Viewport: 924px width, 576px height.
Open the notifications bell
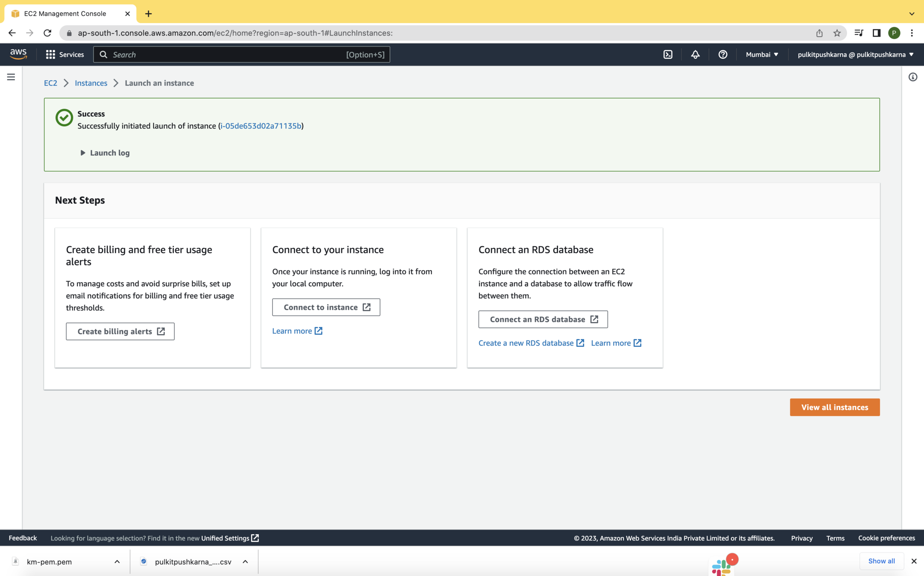[x=695, y=55]
